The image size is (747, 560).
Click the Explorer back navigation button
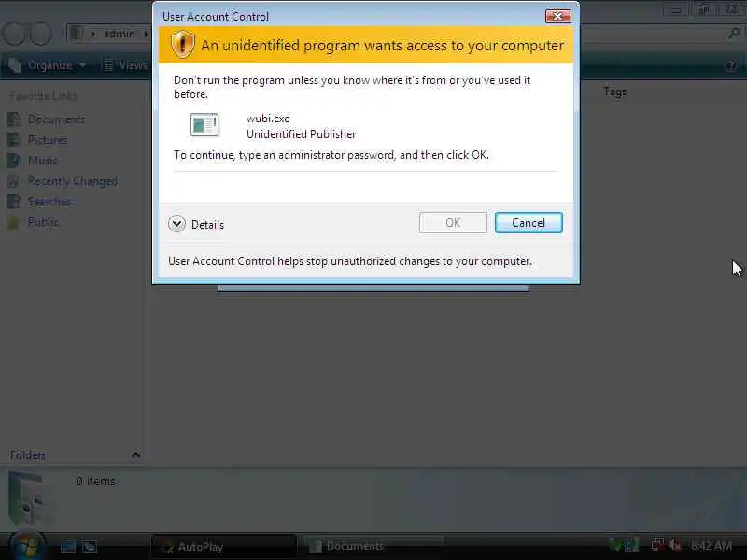click(15, 34)
